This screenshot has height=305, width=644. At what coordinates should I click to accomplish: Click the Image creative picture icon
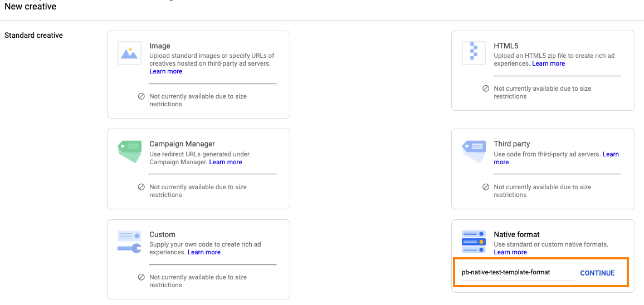point(130,53)
